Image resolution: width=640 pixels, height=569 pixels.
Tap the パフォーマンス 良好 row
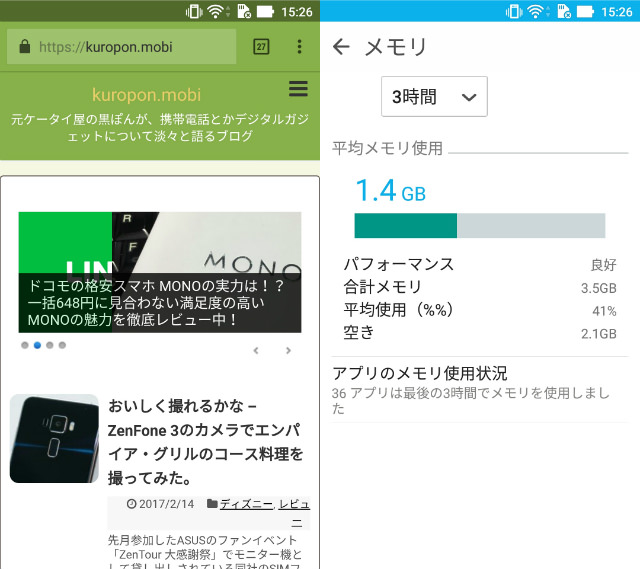(480, 264)
